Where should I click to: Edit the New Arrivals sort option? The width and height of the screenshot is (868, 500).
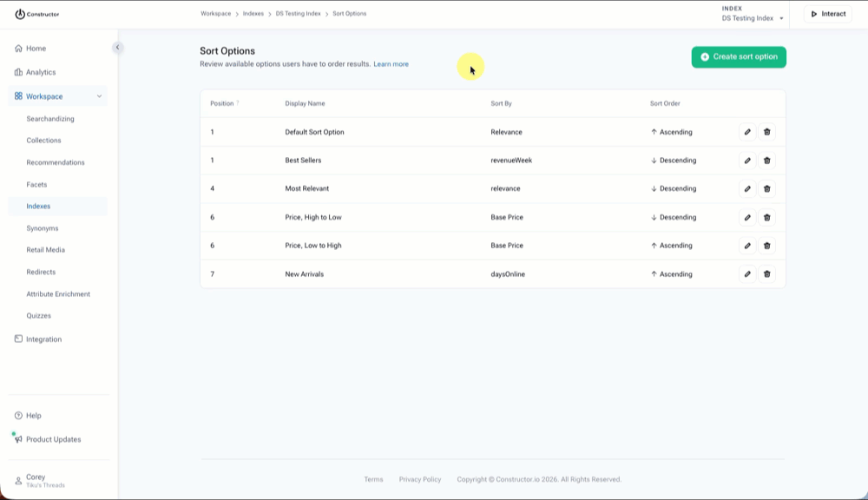[x=747, y=274]
